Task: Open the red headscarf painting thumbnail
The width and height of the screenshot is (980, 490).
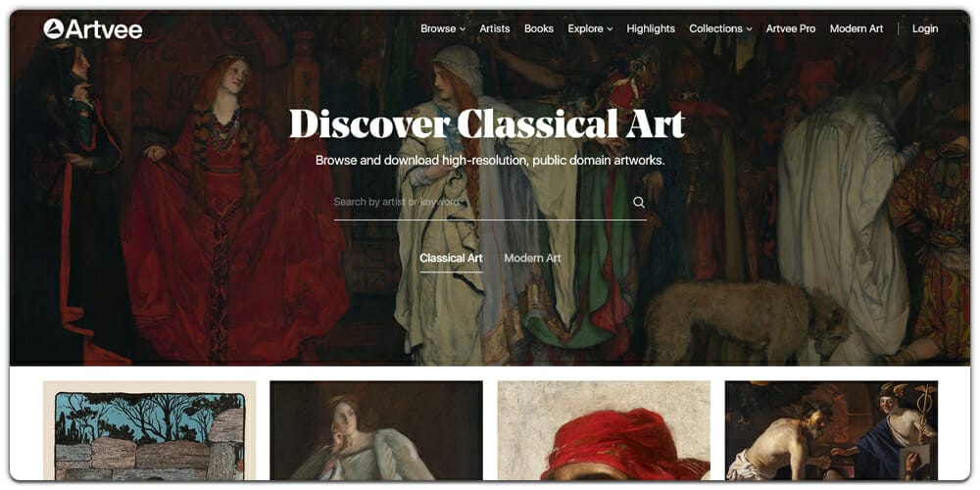Action: pyautogui.click(x=604, y=430)
